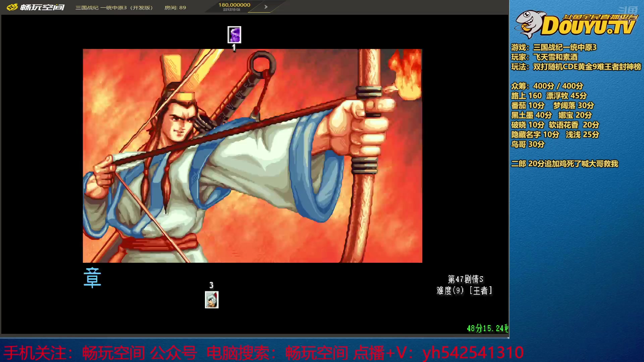
Task: Click the 游戏等级 label under the score
Action: (x=232, y=10)
